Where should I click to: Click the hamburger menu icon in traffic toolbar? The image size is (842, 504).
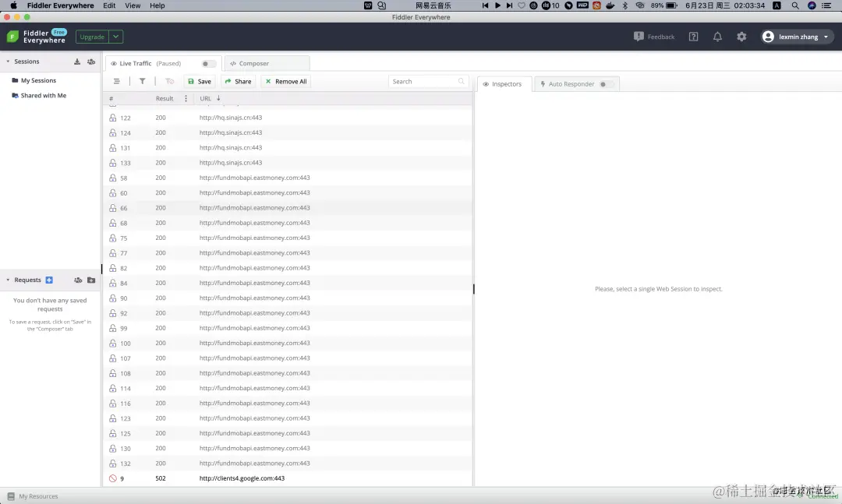coord(116,82)
